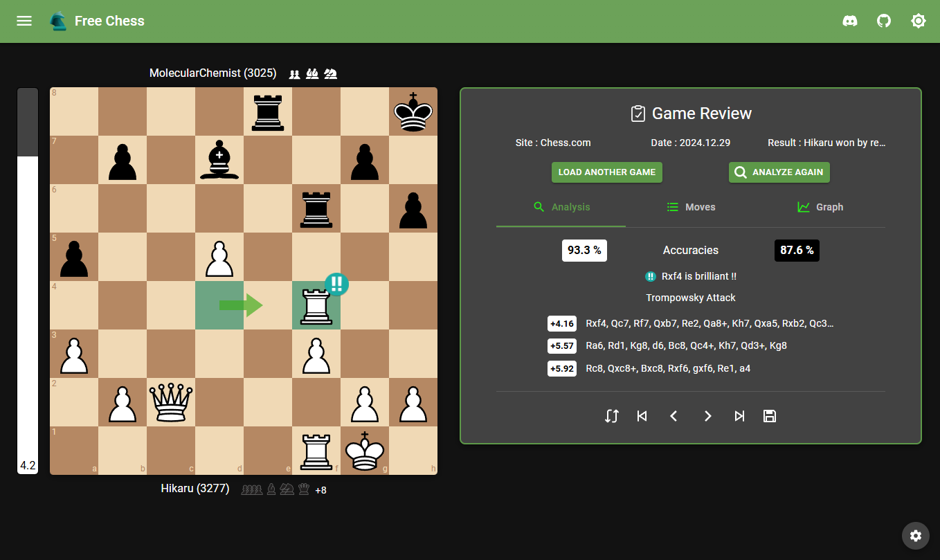
Task: Open settings gear in bottom corner
Action: pos(916,535)
